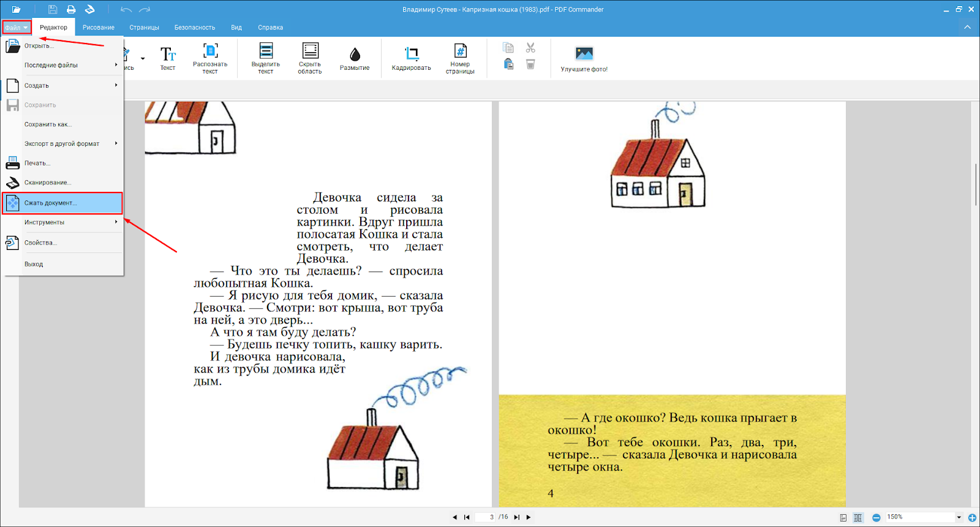The width and height of the screenshot is (980, 527).
Task: Open the dropdown arrow left of Текст tool
Action: (143, 59)
